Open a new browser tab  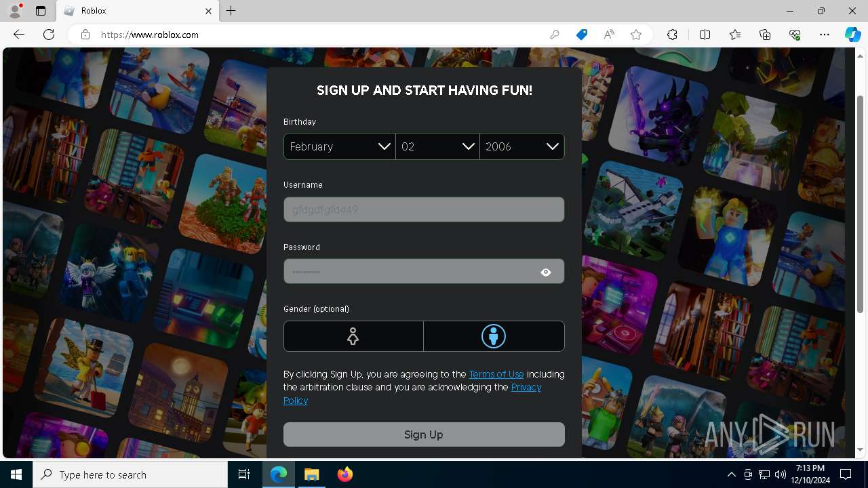click(x=231, y=11)
